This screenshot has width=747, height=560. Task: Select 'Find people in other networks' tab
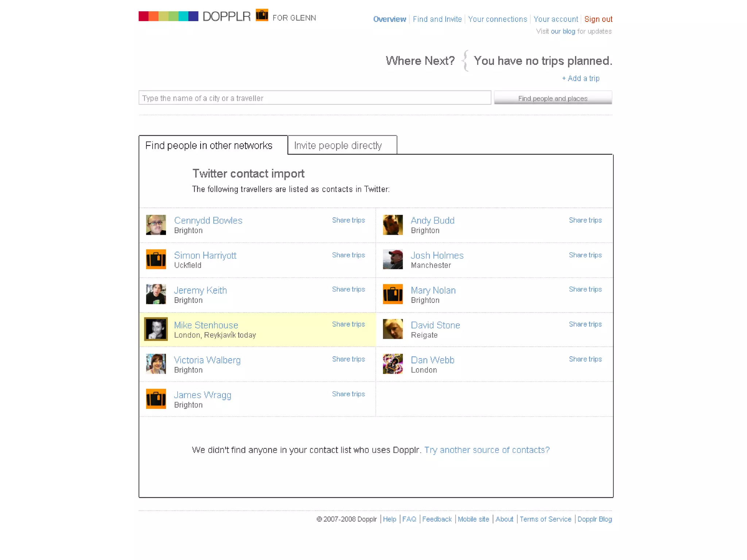213,145
